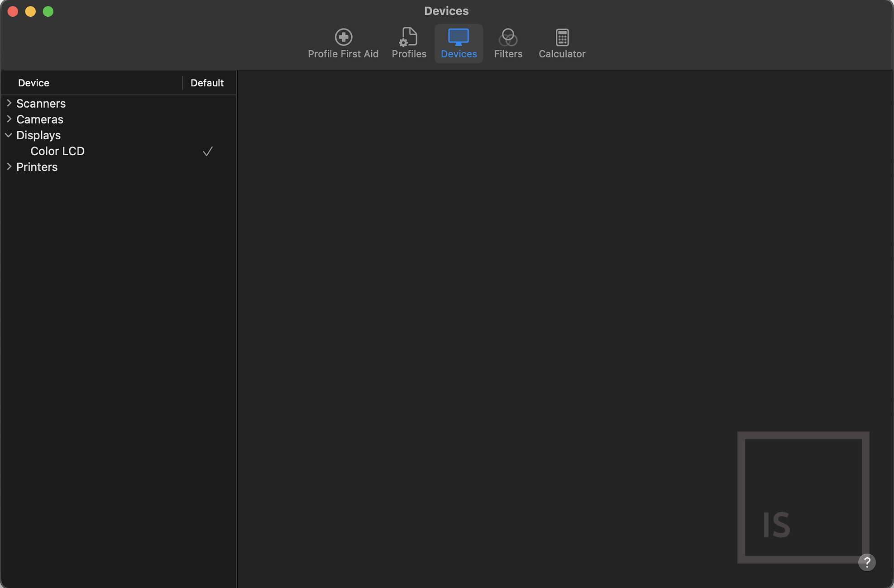Switch to the Profiles view

pos(408,43)
